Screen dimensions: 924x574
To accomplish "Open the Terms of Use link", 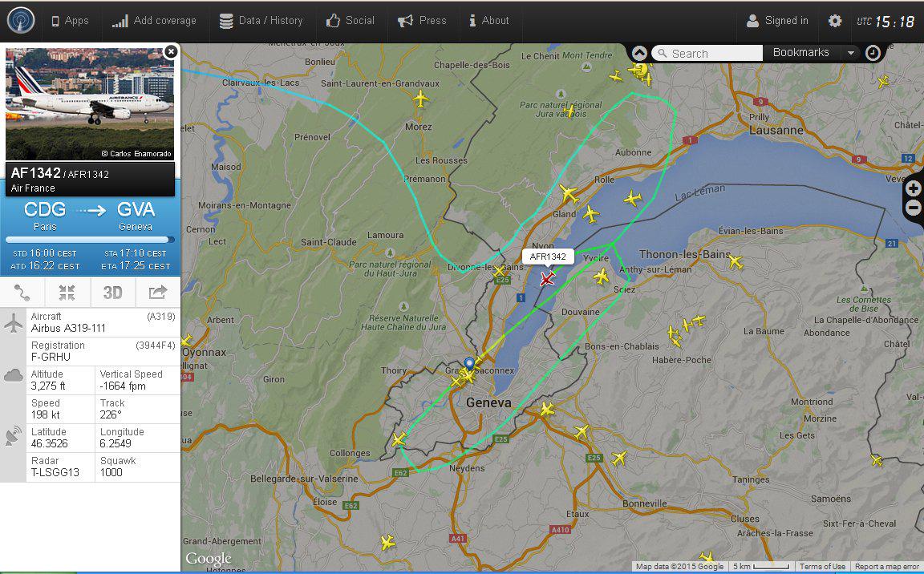I will click(822, 566).
